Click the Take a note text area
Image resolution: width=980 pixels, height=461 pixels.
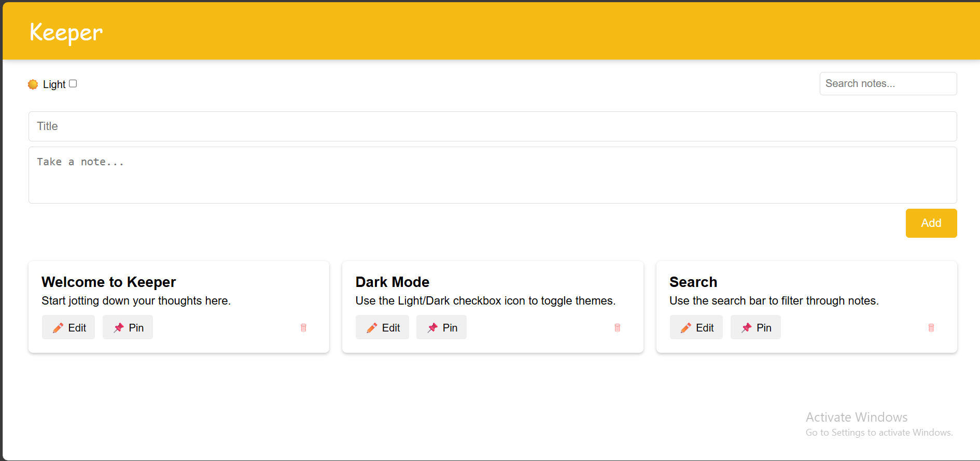pyautogui.click(x=493, y=175)
